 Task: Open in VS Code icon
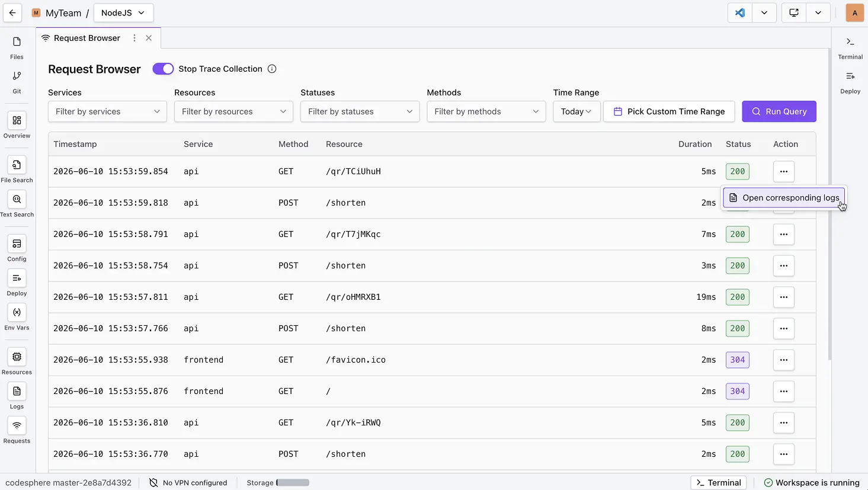coord(740,12)
